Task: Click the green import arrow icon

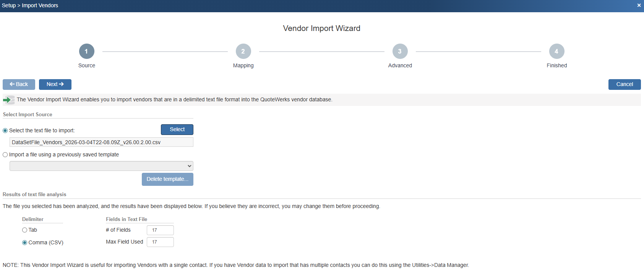Action: 8,100
